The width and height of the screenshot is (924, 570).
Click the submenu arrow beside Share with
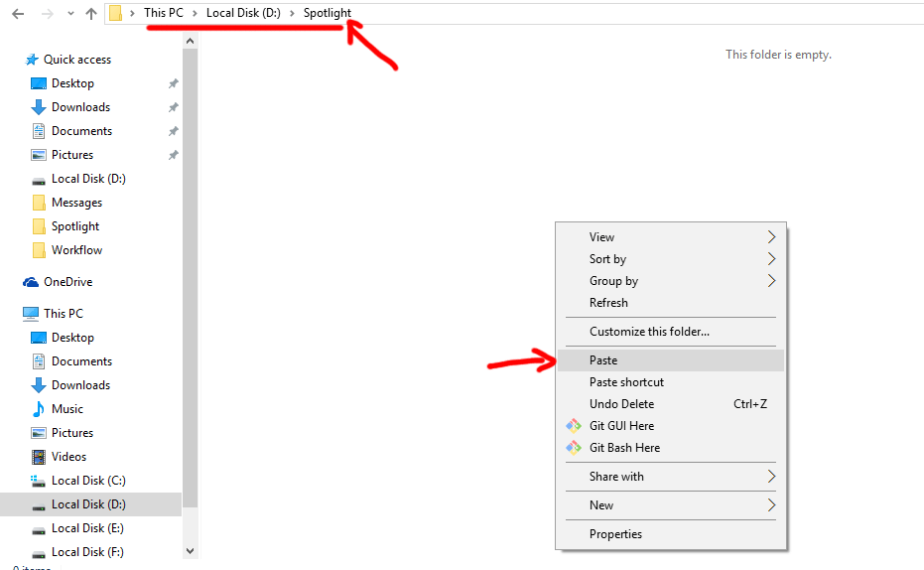point(771,477)
